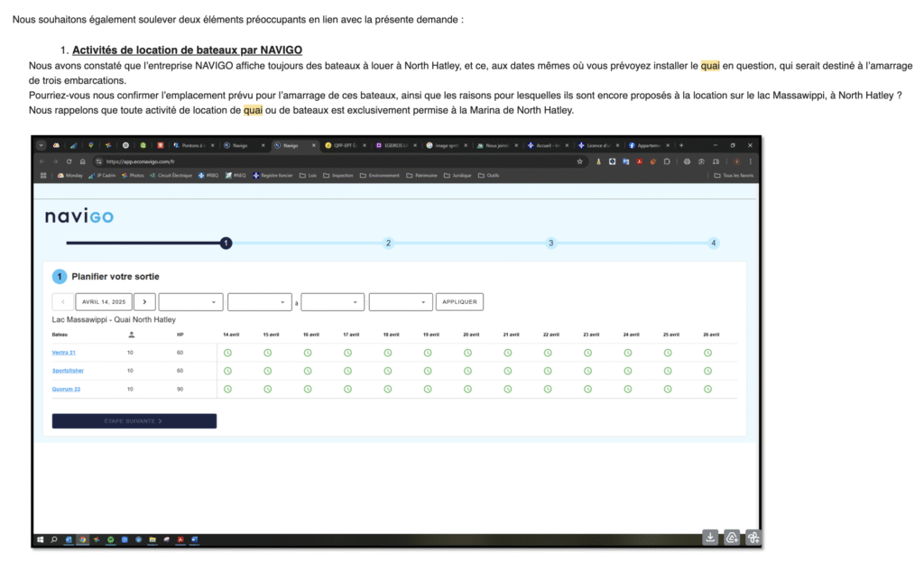The width and height of the screenshot is (924, 570).
Task: Select Sportsfisher availability on 20 avril
Action: pos(467,371)
